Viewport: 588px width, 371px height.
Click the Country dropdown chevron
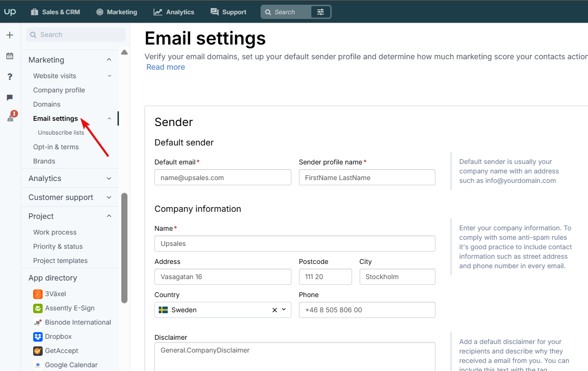coord(284,310)
